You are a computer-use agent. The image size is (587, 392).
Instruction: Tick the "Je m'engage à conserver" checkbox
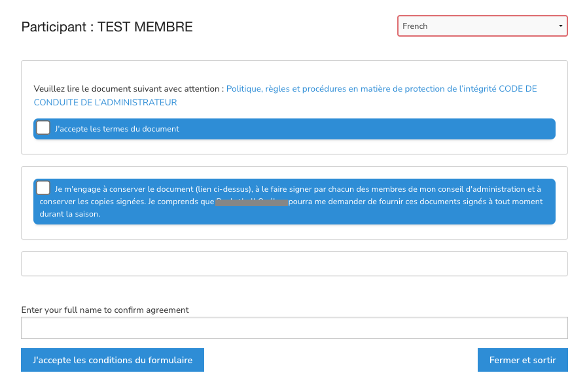tap(43, 188)
